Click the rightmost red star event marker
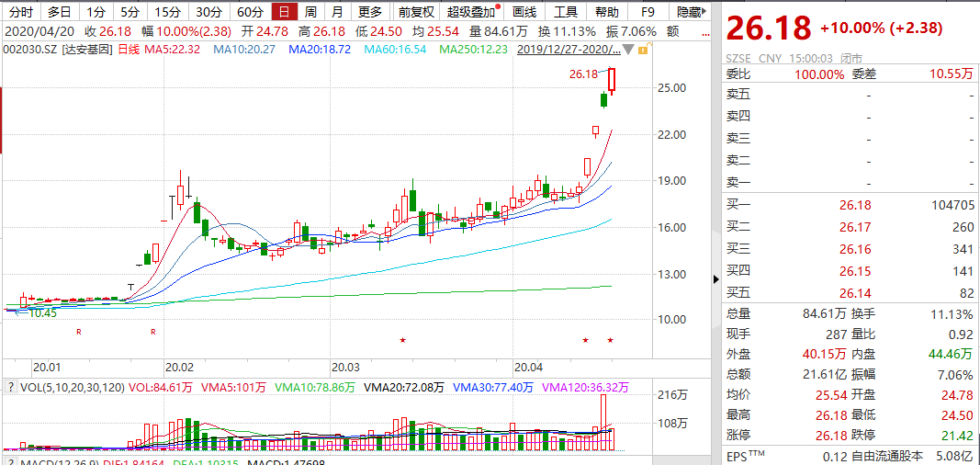Viewport: 980px width, 465px height. pos(610,341)
